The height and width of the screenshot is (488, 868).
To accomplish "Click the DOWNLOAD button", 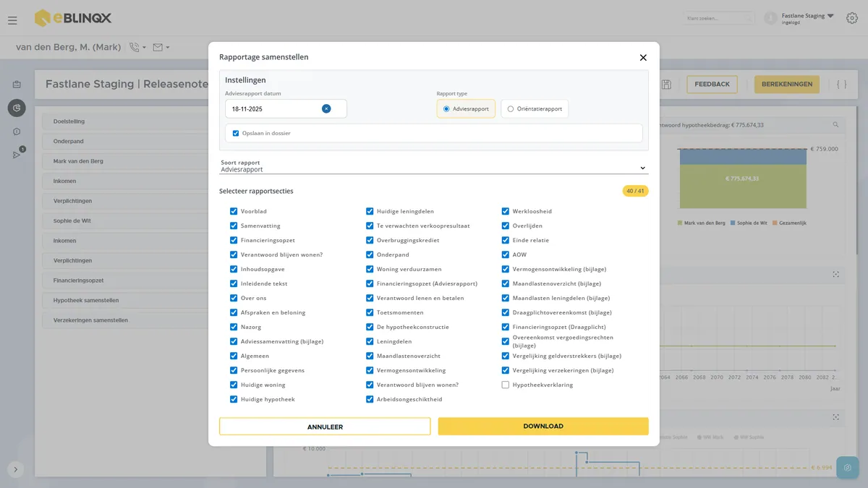I will [543, 427].
